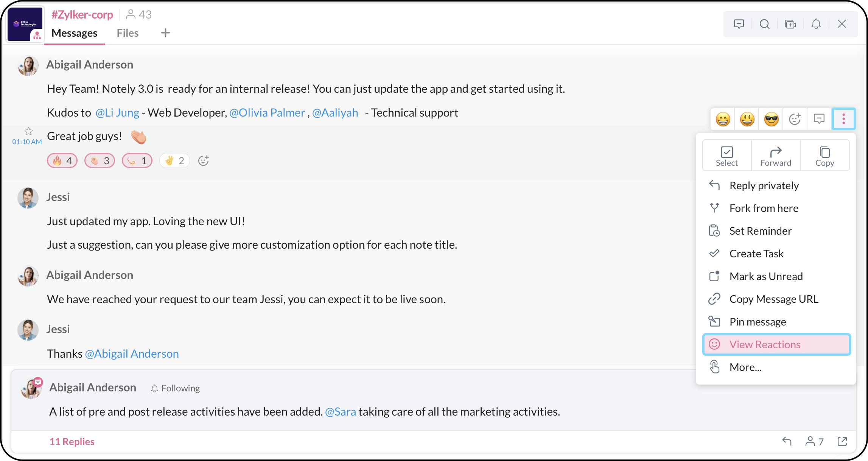The width and height of the screenshot is (868, 461).
Task: Click the notification bell icon
Action: [x=816, y=24]
